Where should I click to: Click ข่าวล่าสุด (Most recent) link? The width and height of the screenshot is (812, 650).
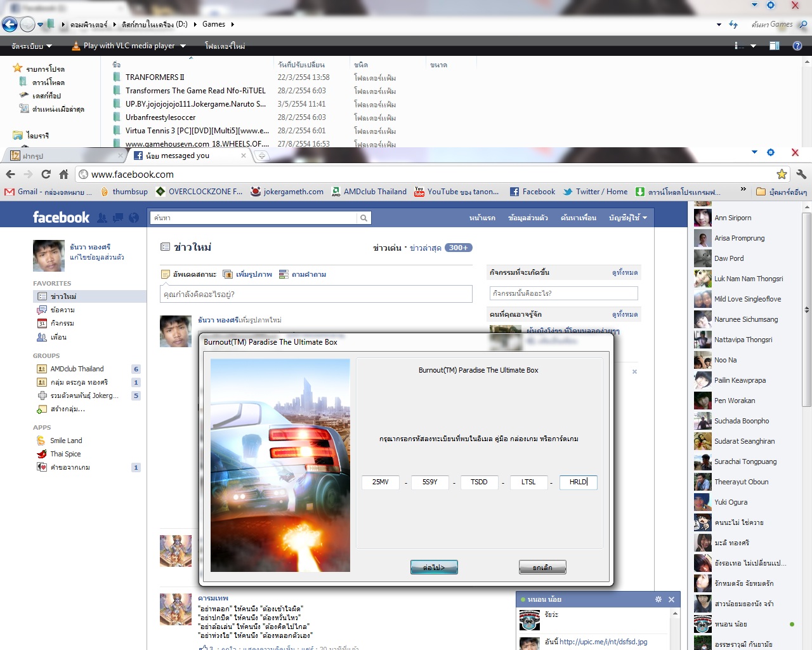(x=425, y=248)
